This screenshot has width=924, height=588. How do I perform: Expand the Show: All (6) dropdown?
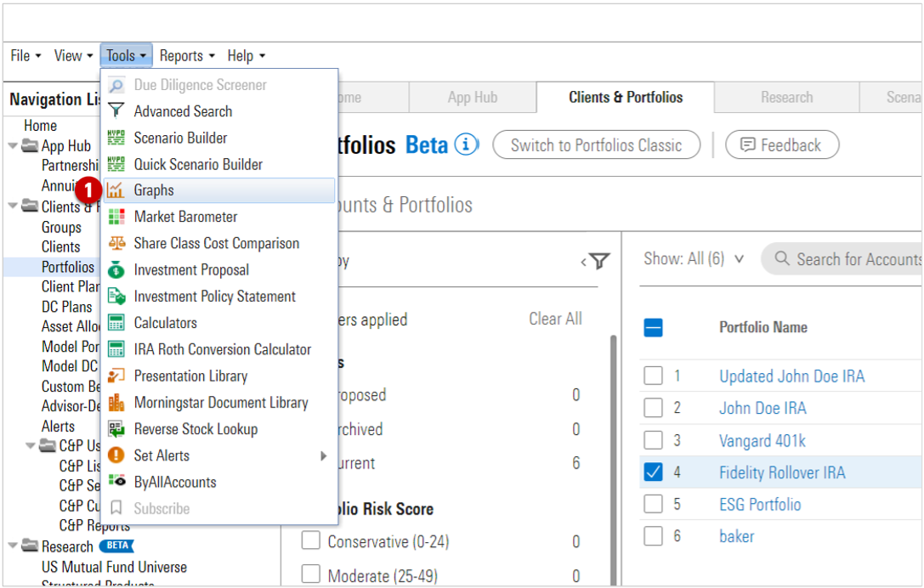pos(694,258)
